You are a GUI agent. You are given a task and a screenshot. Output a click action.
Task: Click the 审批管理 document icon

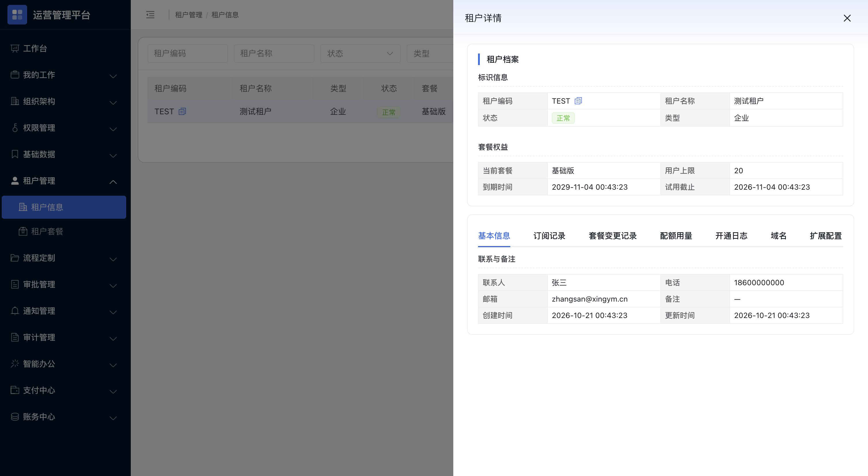15,284
